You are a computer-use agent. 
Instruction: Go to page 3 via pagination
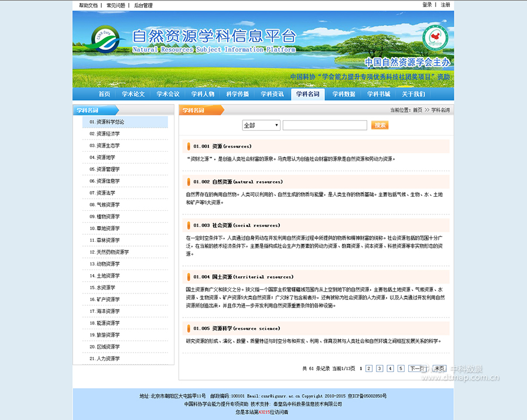tap(379, 368)
